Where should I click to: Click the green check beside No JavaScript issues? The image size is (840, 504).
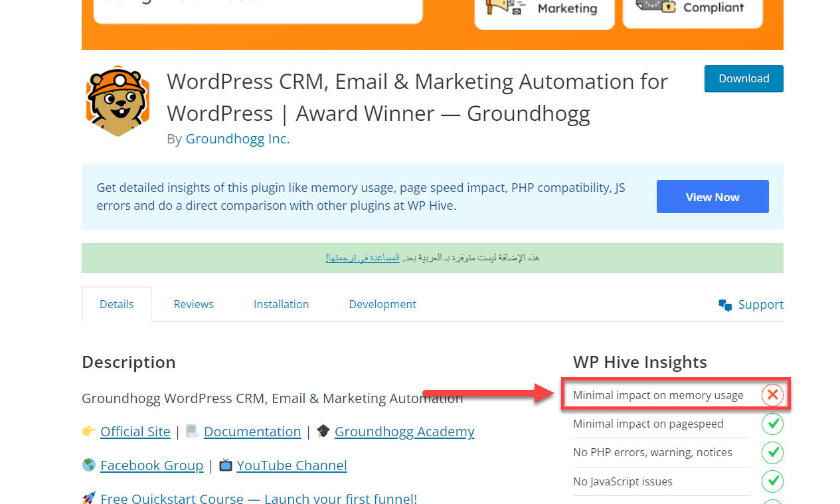(772, 481)
